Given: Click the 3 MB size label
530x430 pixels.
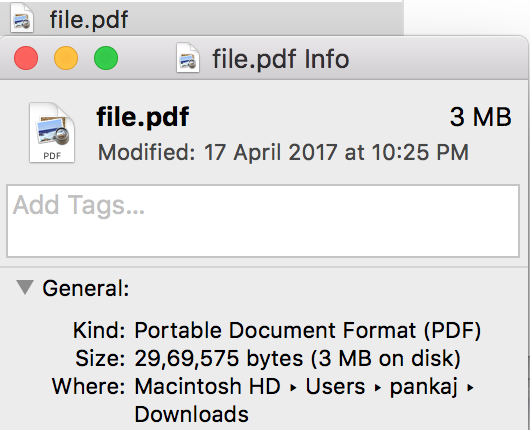Looking at the screenshot, I should point(480,117).
